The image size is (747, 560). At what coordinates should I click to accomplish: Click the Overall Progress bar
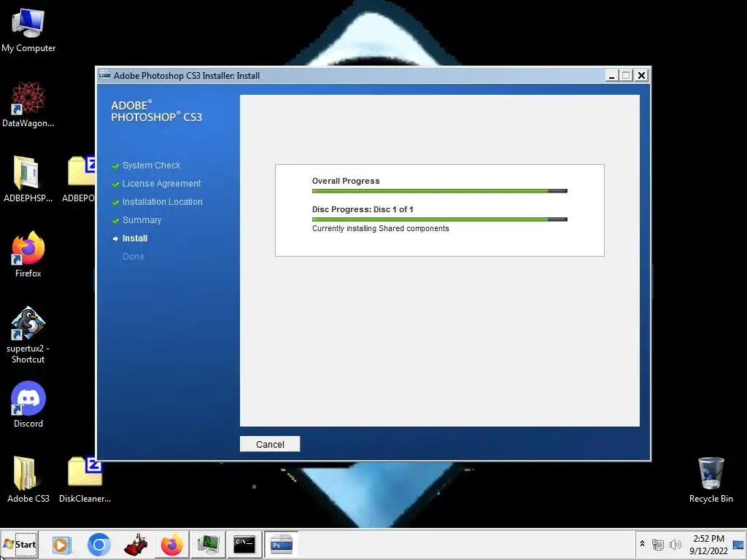[439, 191]
